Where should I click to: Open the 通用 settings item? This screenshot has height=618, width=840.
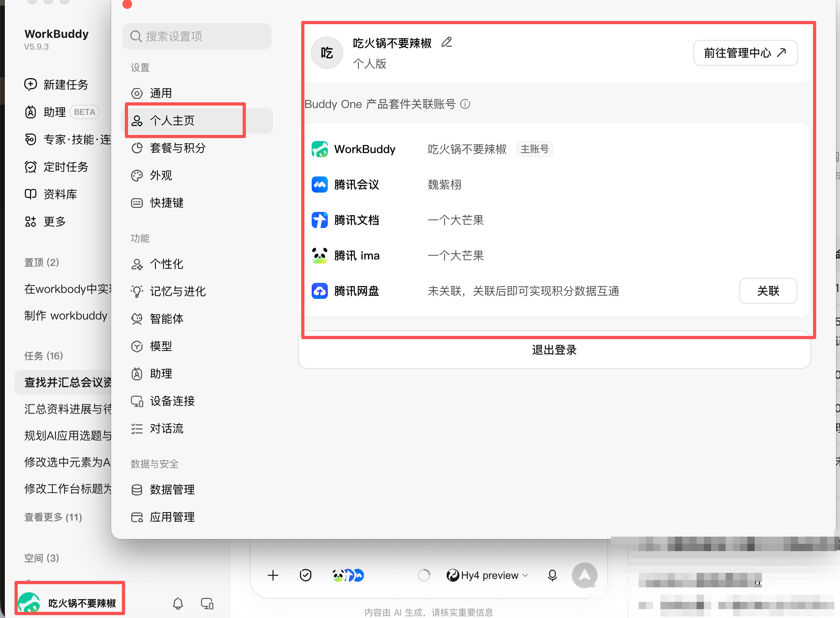coord(197,93)
